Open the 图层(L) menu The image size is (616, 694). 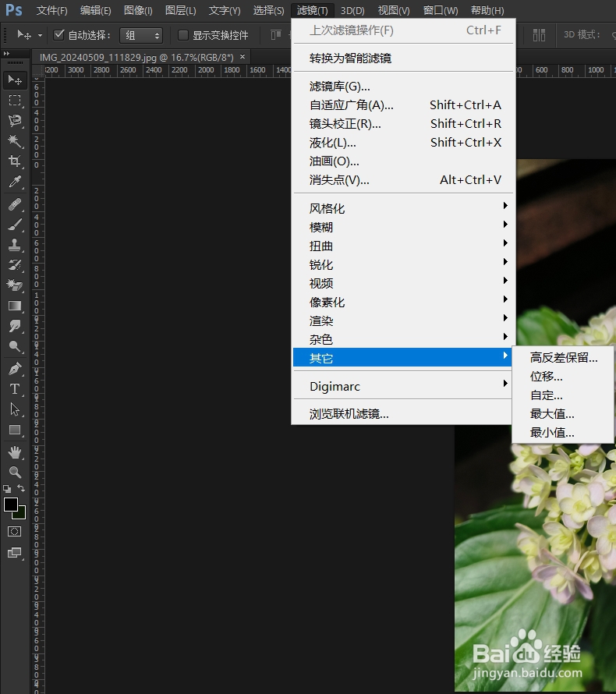pyautogui.click(x=181, y=10)
